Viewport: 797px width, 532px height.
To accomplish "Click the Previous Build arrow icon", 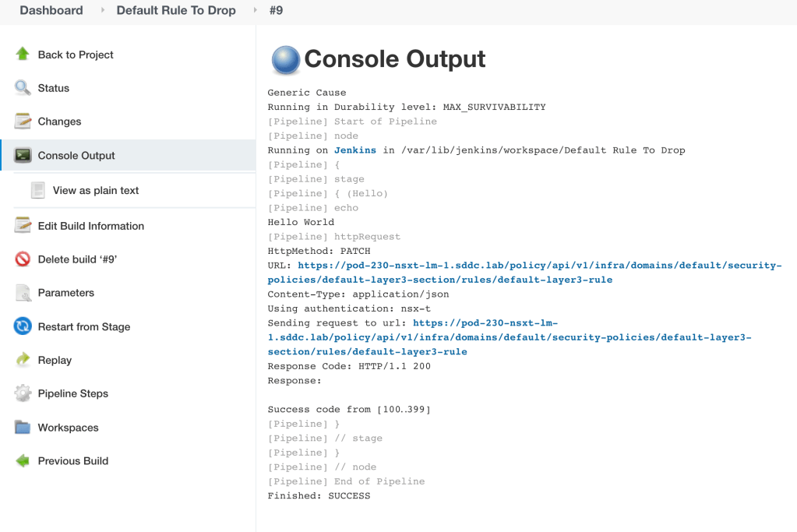I will coord(23,460).
